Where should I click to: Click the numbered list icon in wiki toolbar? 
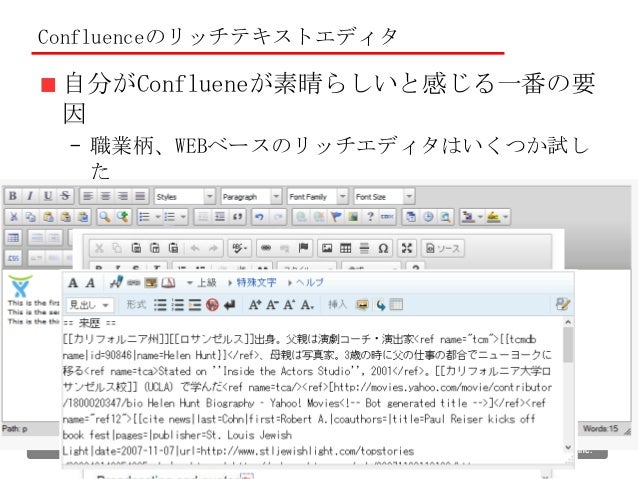(x=177, y=305)
